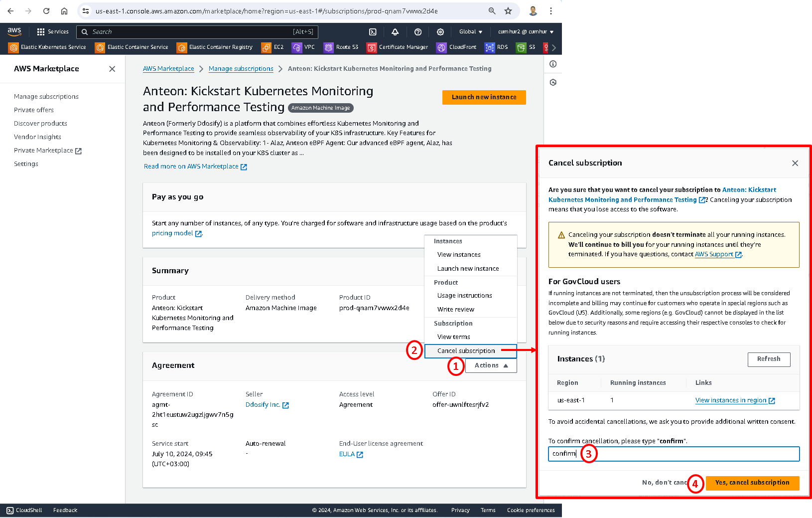812x518 pixels.
Task: Choose View instances in the Actions menu
Action: (x=459, y=255)
